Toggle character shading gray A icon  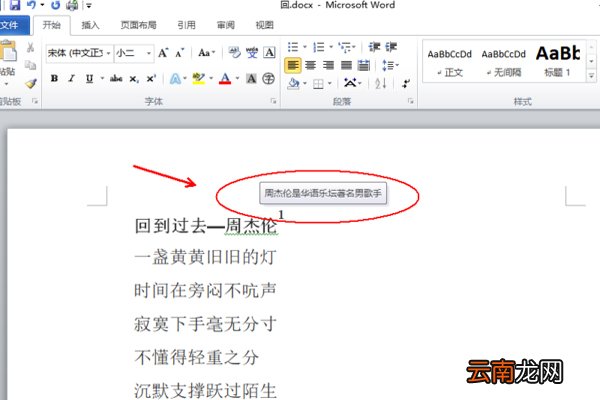(x=251, y=79)
